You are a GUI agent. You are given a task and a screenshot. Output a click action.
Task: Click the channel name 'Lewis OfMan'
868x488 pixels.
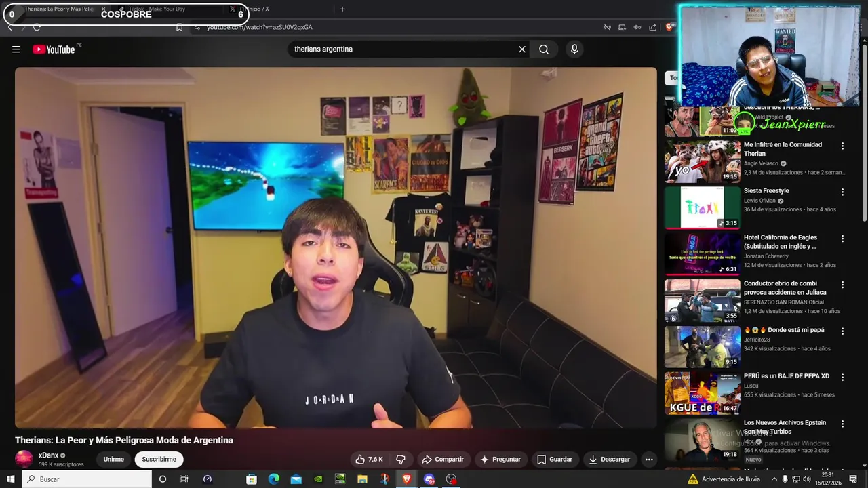(759, 201)
